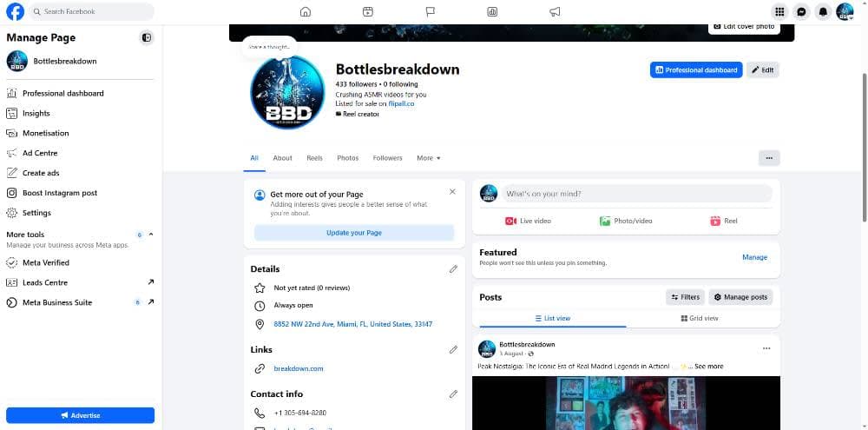
Task: Open the account profile avatar menu
Action: pyautogui.click(x=845, y=11)
